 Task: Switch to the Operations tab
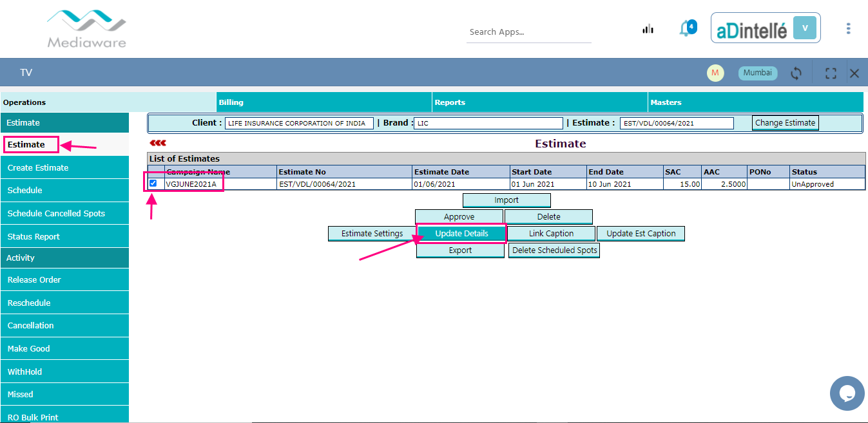[x=108, y=102]
